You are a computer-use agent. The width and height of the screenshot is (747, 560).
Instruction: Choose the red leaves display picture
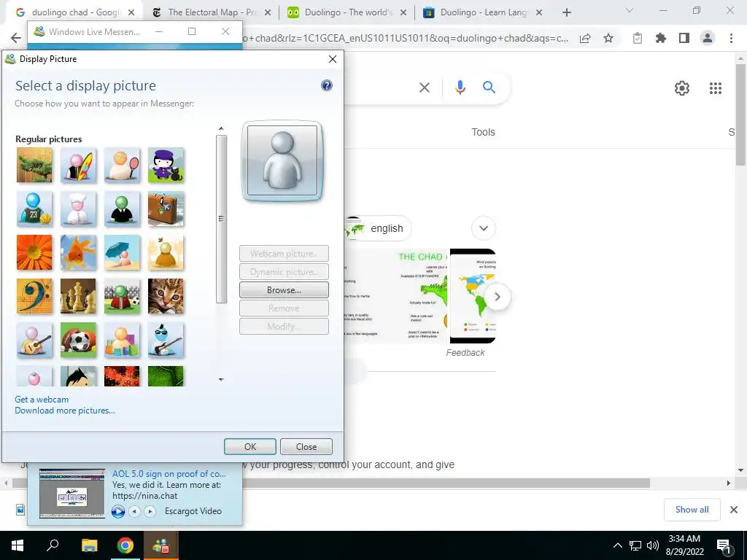(x=122, y=376)
